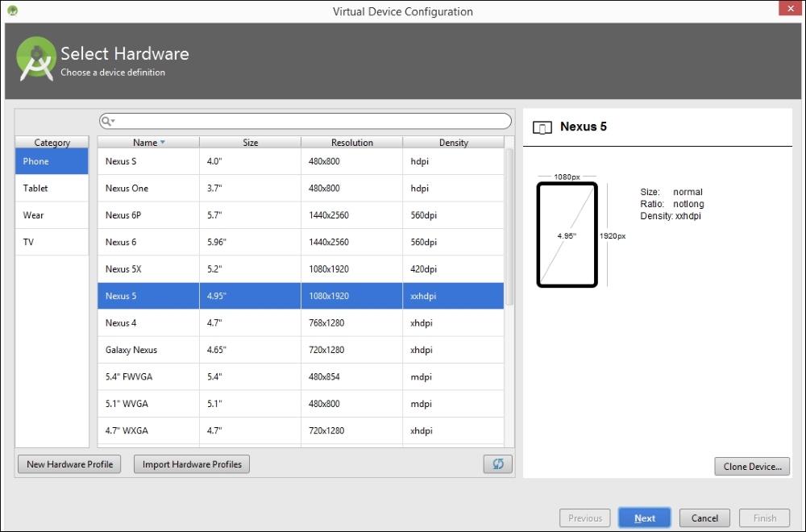Select the Wear category
806x532 pixels.
pos(52,215)
